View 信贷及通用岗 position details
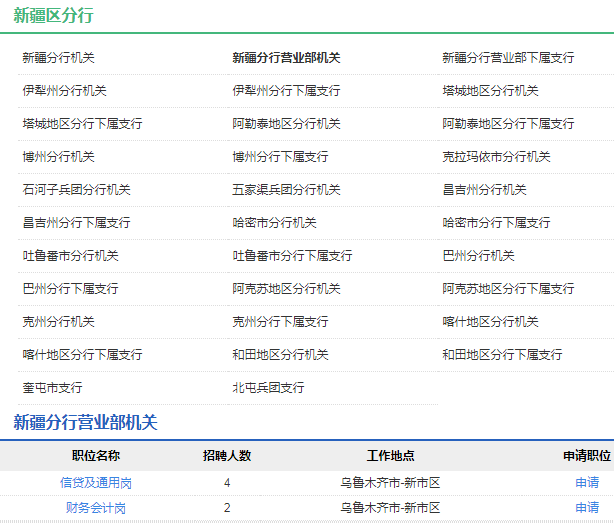Screen dimensions: 614x530 pyautogui.click(x=96, y=483)
